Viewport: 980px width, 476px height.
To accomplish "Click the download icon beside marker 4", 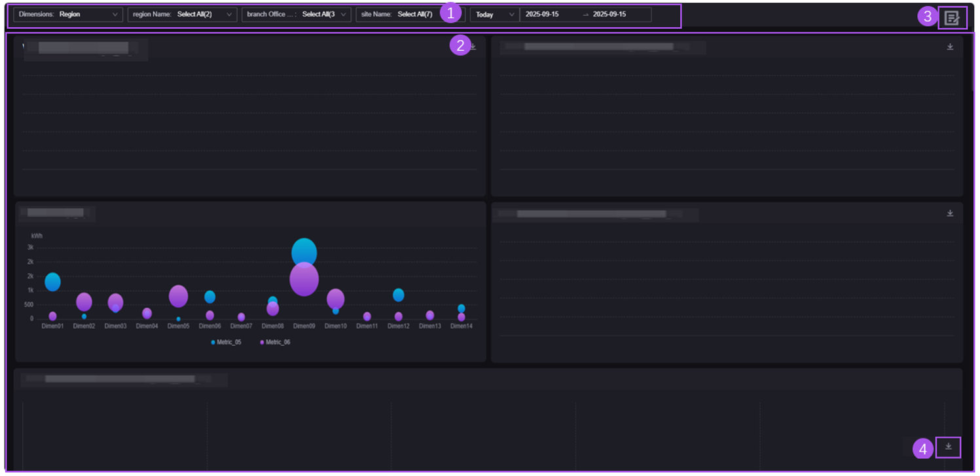I will point(948,447).
